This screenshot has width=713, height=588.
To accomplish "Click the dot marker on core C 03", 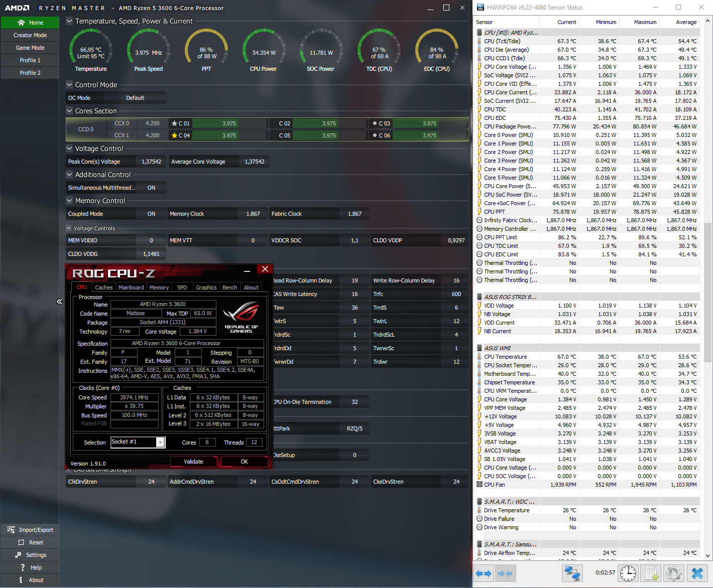I will point(375,123).
